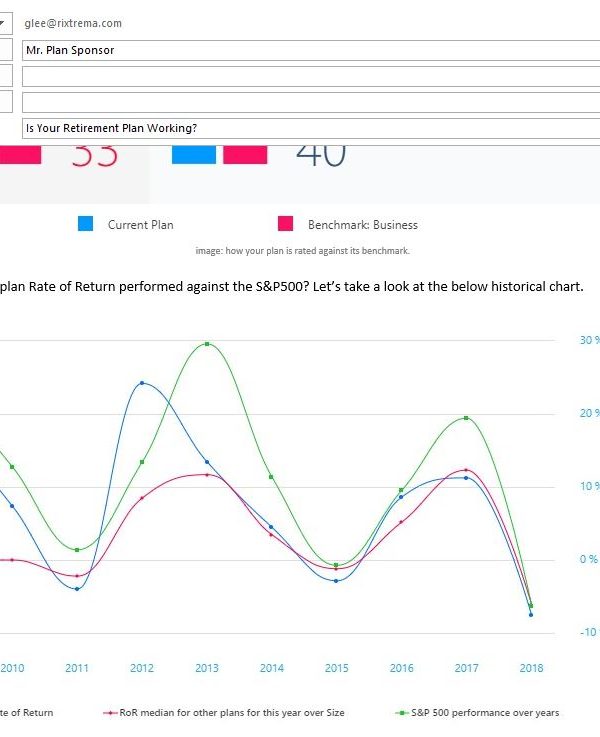Click the Current Plan legend label
600x737 pixels.
140,225
